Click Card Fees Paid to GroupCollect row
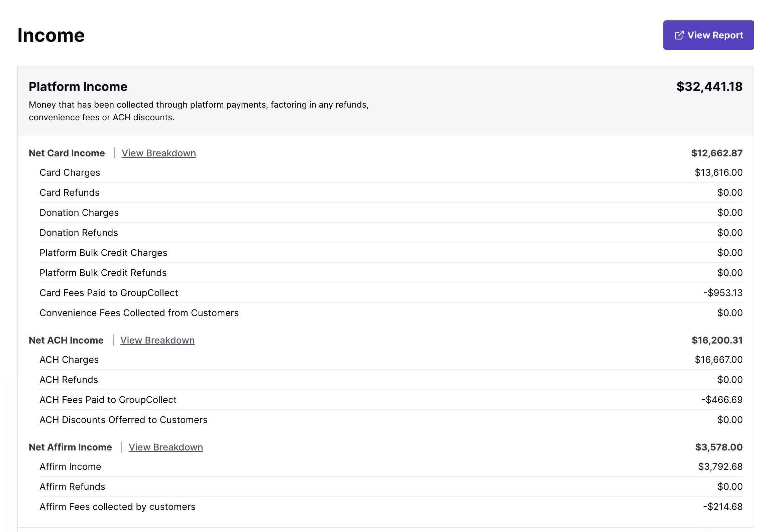 point(109,293)
